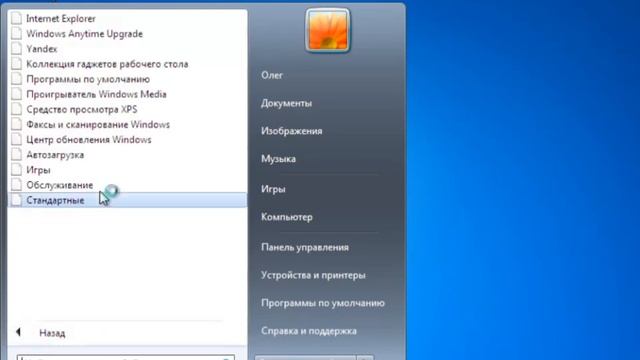The image size is (640, 360).
Task: Open Музыка library
Action: (x=278, y=159)
